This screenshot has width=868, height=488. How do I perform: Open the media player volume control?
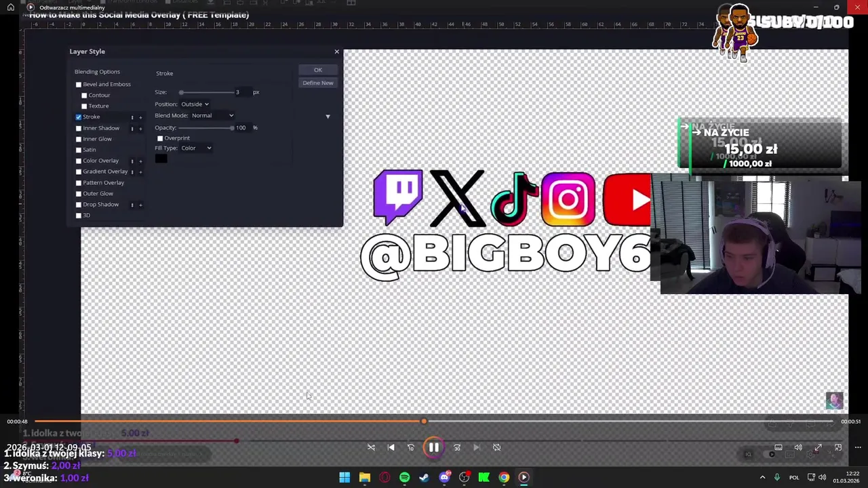pos(798,447)
